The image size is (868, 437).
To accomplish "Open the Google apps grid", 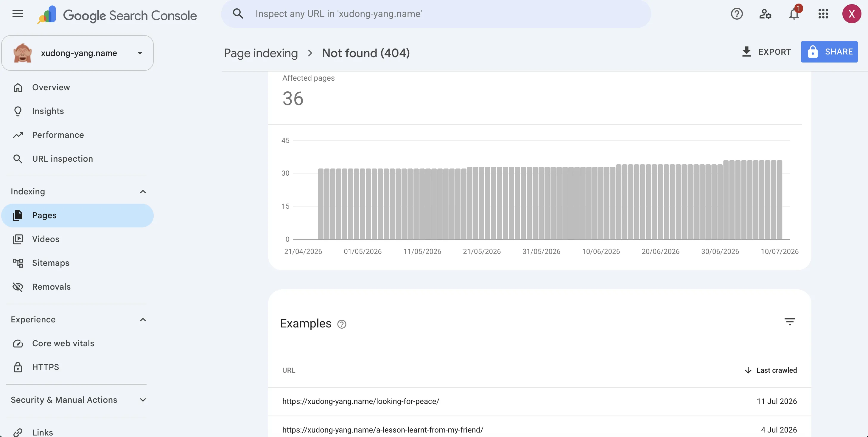I will (823, 14).
